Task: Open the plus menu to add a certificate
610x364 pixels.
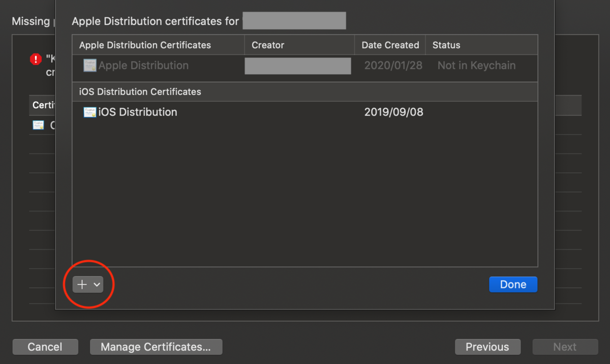Action: (88, 285)
